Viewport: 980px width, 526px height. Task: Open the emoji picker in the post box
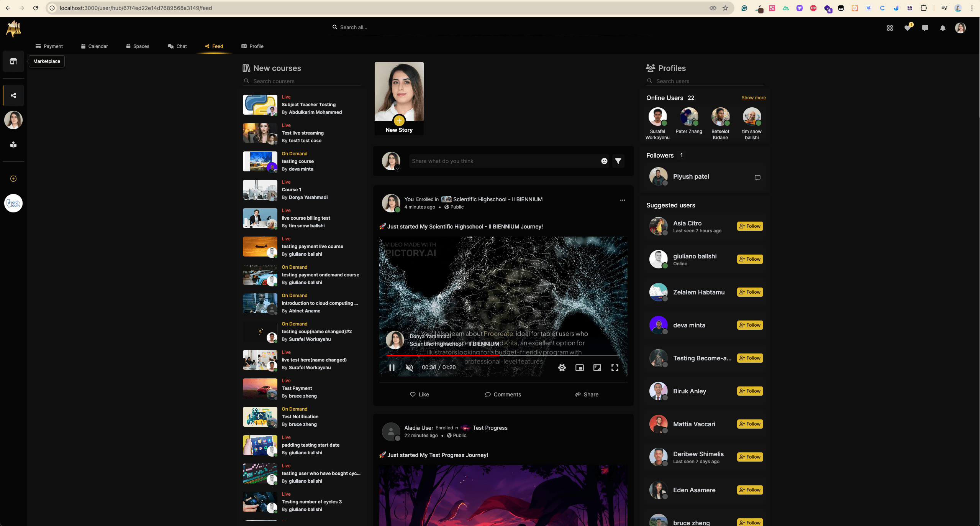pos(604,161)
